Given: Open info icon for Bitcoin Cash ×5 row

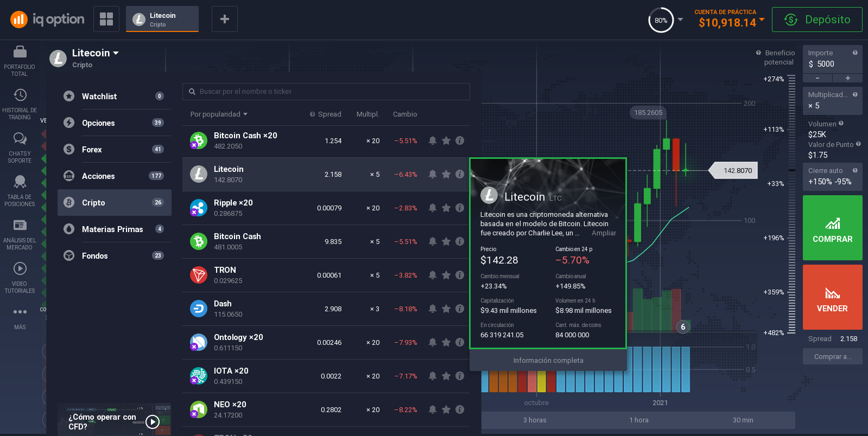Looking at the screenshot, I should [460, 241].
